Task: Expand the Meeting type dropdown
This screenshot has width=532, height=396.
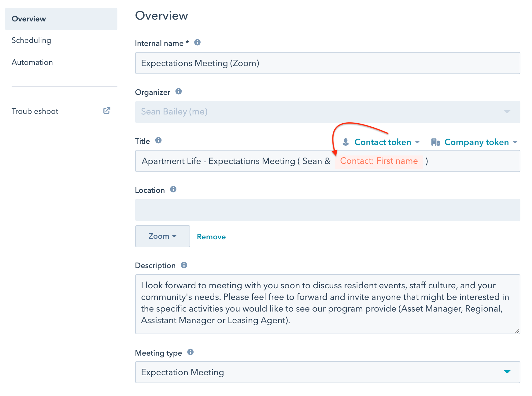Action: 328,372
